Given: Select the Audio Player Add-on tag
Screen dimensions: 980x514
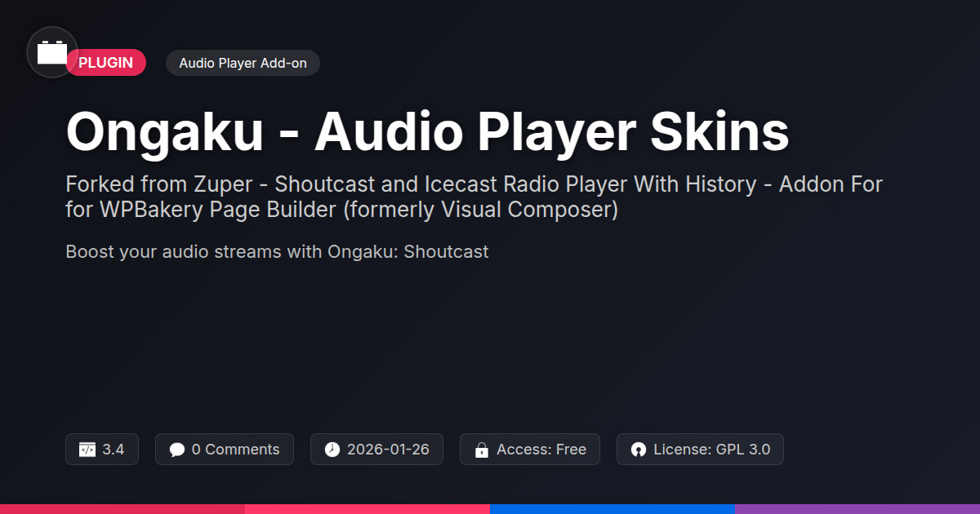Looking at the screenshot, I should [243, 63].
